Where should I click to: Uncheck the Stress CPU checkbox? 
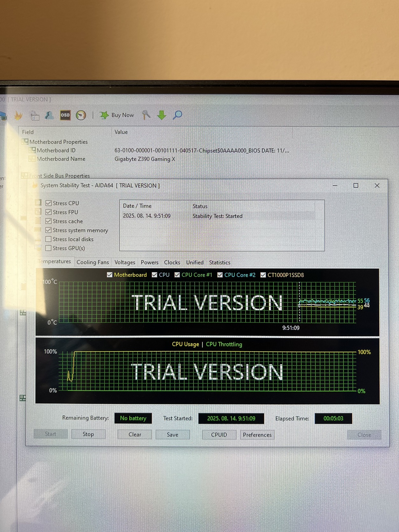click(48, 203)
